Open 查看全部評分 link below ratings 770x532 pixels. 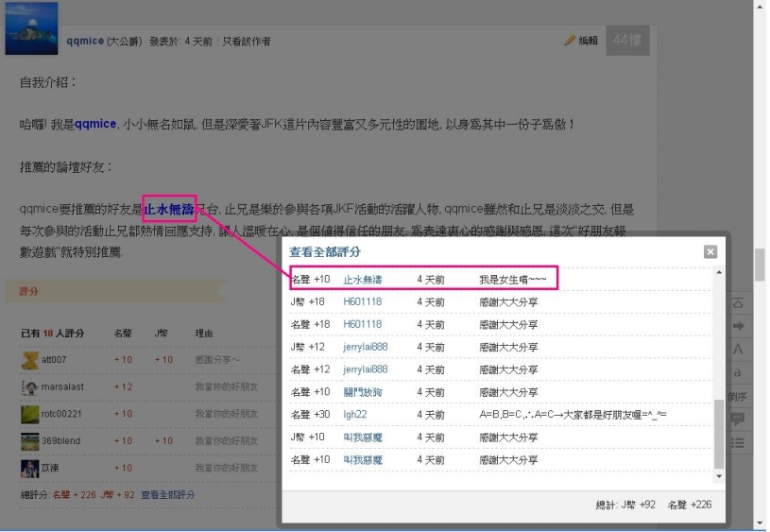click(167, 494)
